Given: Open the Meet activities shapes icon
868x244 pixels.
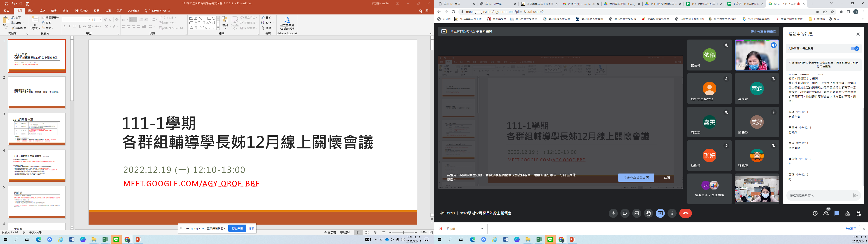Looking at the screenshot, I should point(847,213).
